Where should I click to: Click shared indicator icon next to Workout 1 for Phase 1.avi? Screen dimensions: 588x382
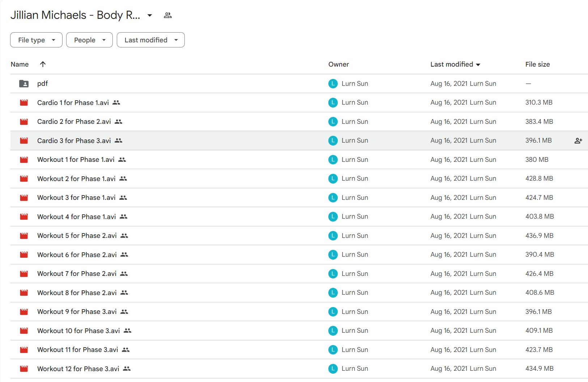[122, 160]
